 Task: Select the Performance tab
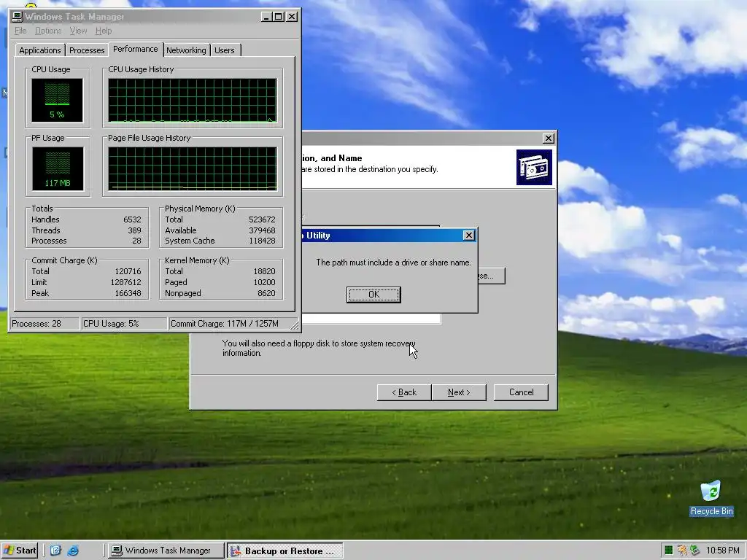tap(135, 49)
